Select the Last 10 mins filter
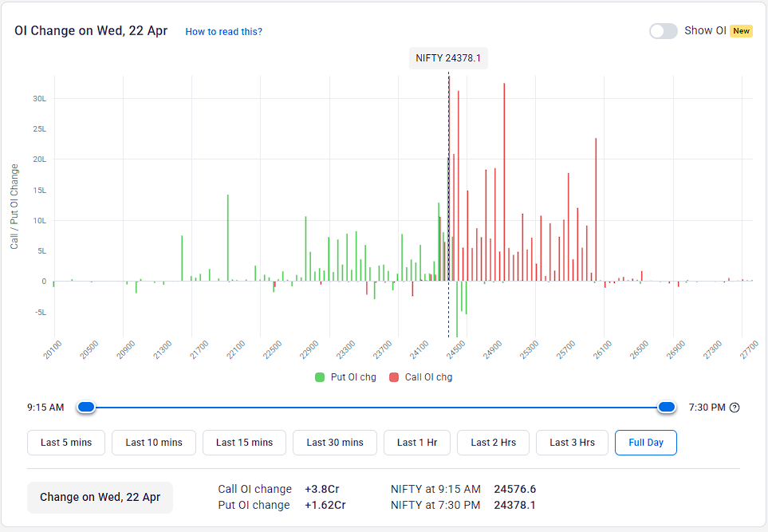768x532 pixels. tap(153, 442)
